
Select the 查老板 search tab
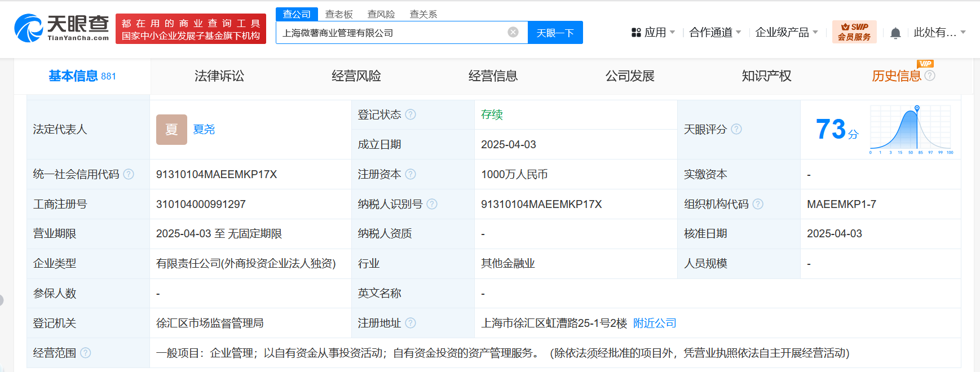[339, 14]
